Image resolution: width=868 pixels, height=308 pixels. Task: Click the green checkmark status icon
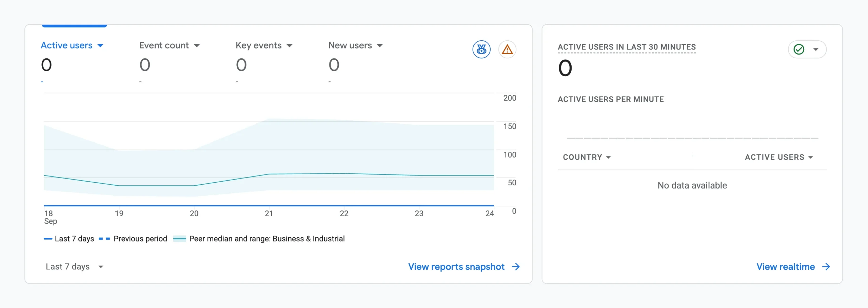pyautogui.click(x=799, y=49)
